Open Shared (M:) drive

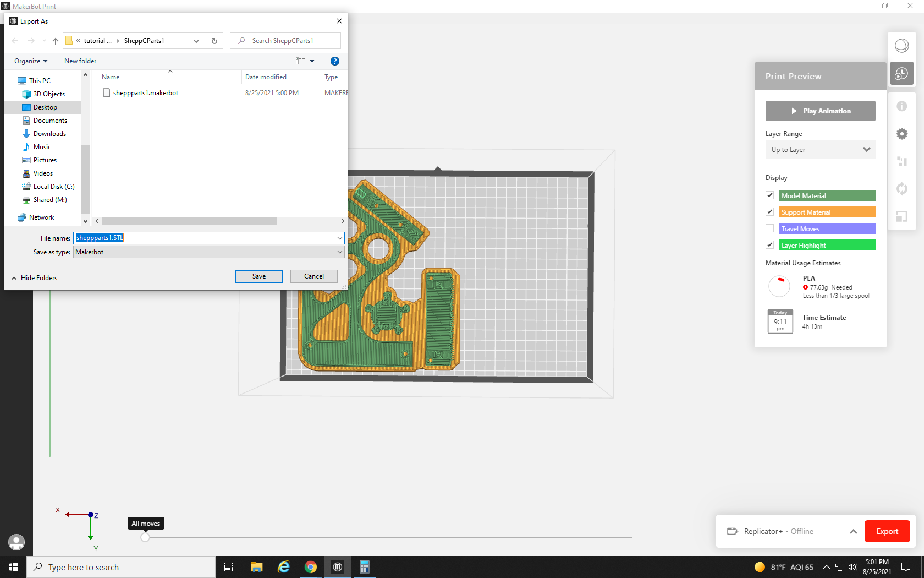pos(50,200)
